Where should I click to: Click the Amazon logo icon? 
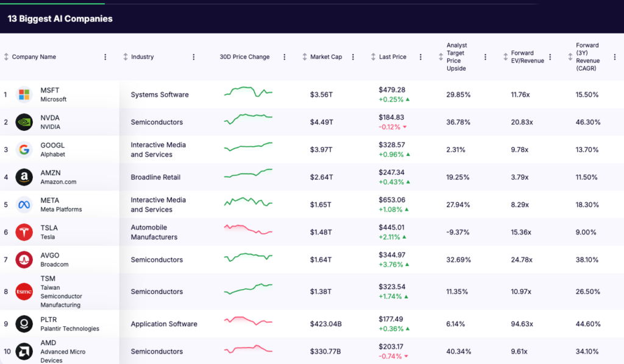(23, 177)
